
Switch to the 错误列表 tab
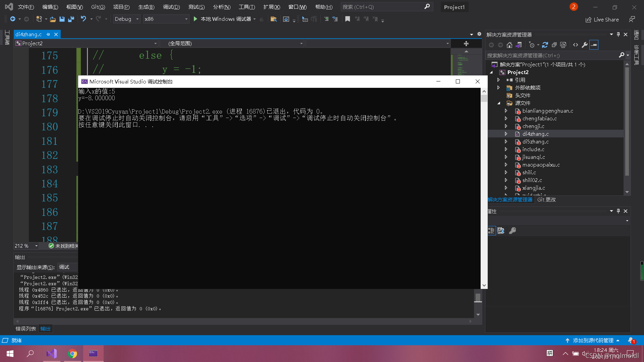click(25, 329)
